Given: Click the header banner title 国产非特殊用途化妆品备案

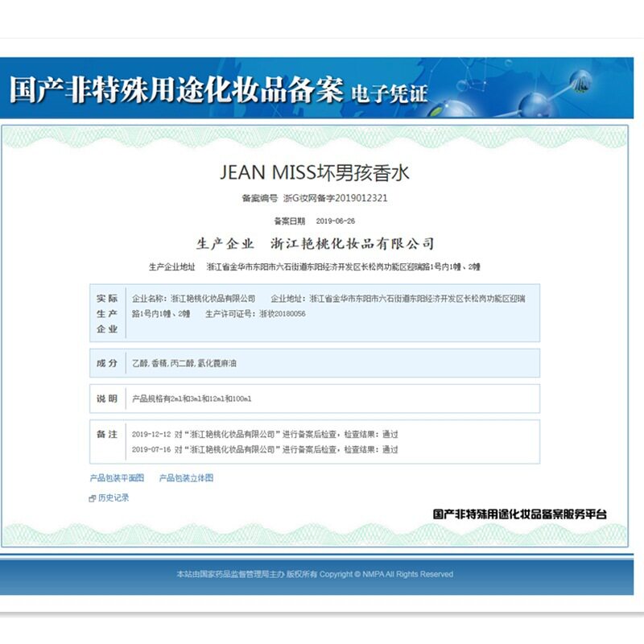Looking at the screenshot, I should 176,89.
